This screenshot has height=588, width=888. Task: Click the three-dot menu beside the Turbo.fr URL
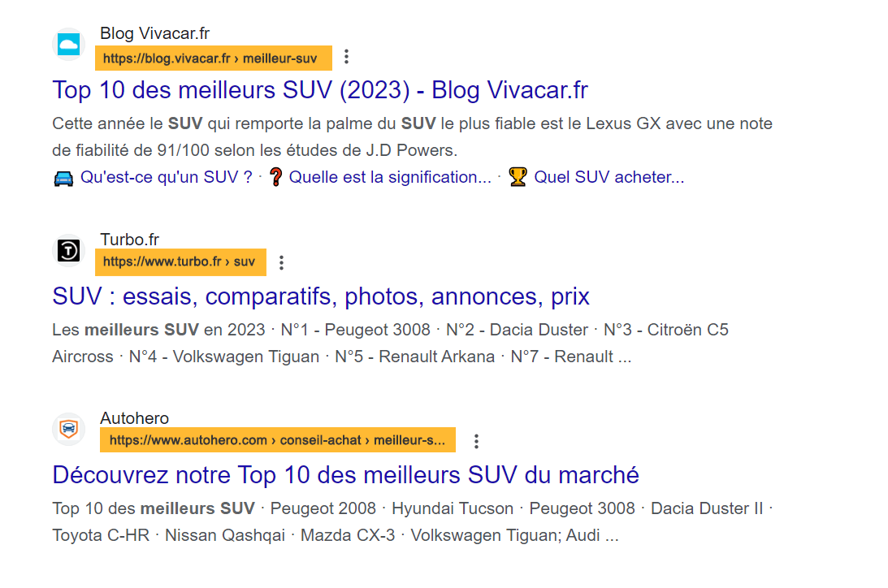point(281,262)
